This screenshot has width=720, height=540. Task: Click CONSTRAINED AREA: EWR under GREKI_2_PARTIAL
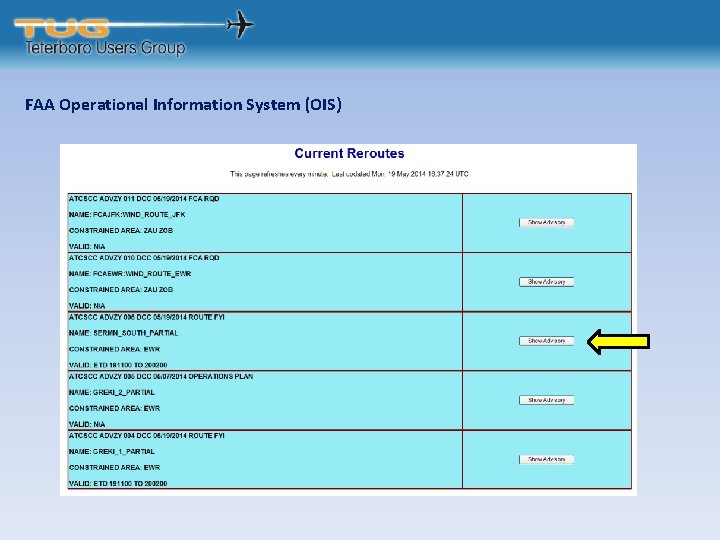pos(114,408)
